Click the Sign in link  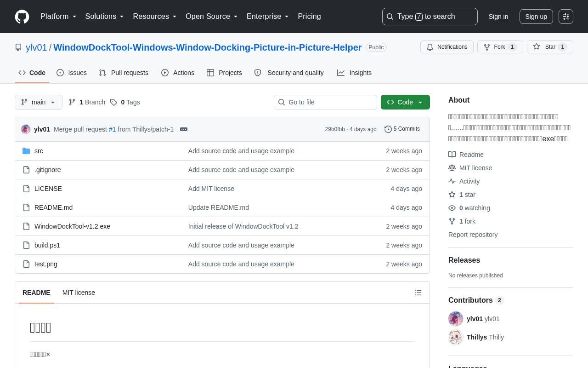498,17
